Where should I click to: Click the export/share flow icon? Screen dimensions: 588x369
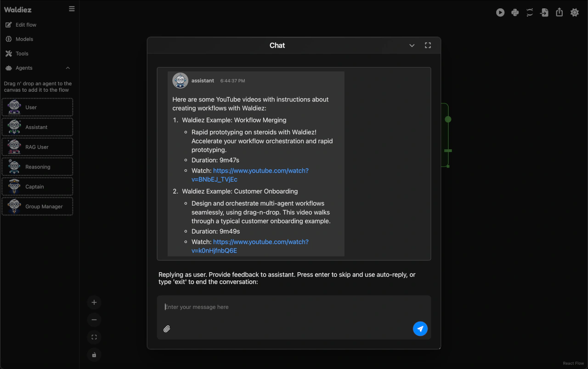coord(559,13)
